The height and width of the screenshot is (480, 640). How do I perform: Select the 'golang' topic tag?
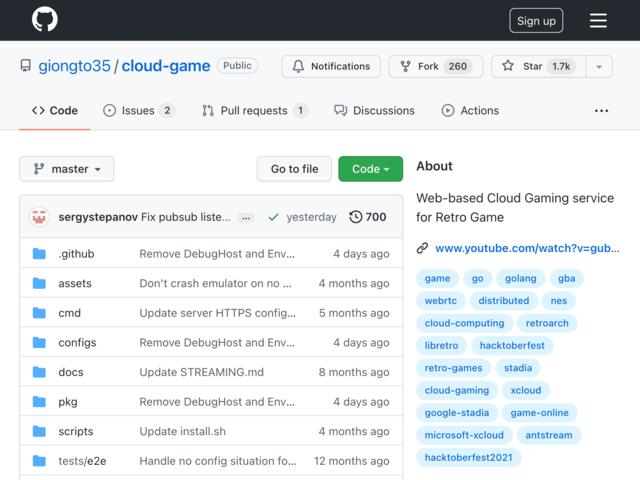pyautogui.click(x=520, y=278)
